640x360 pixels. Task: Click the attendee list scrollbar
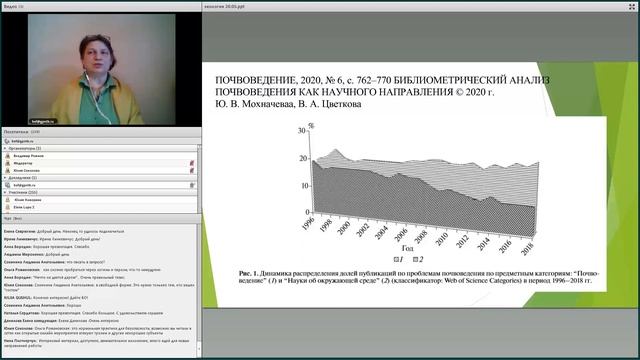coord(199,178)
